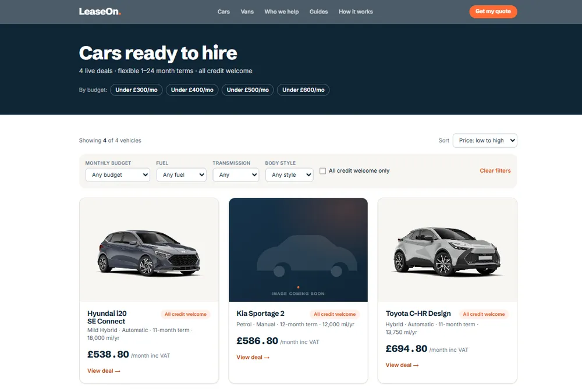Screen dimensions: 582x392
Task: Expand the Any fuel dropdown
Action: 182,174
